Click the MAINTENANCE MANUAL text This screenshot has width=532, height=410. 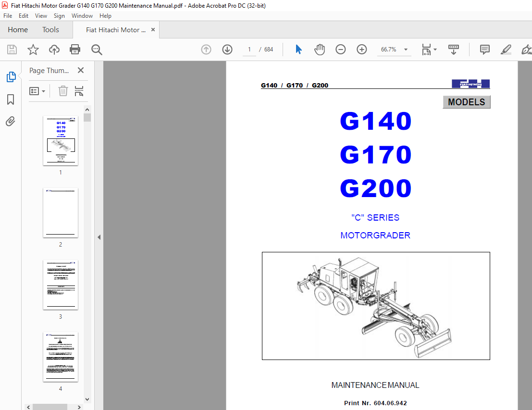[375, 385]
